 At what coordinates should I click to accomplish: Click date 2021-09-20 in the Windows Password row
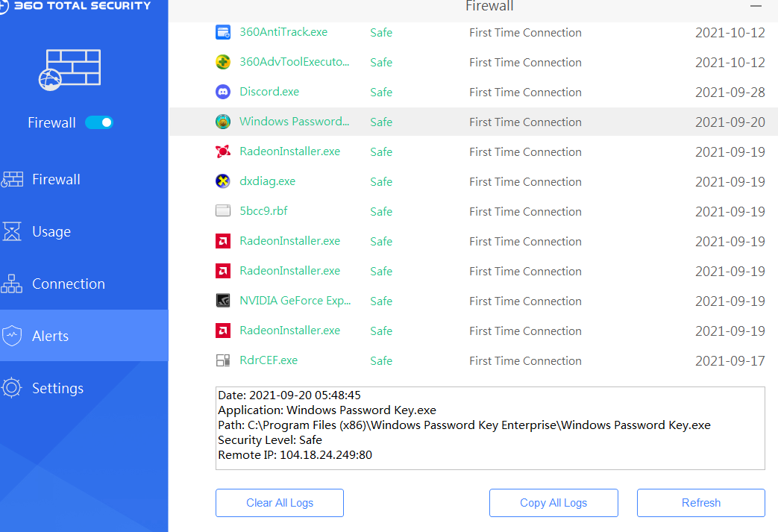point(730,122)
